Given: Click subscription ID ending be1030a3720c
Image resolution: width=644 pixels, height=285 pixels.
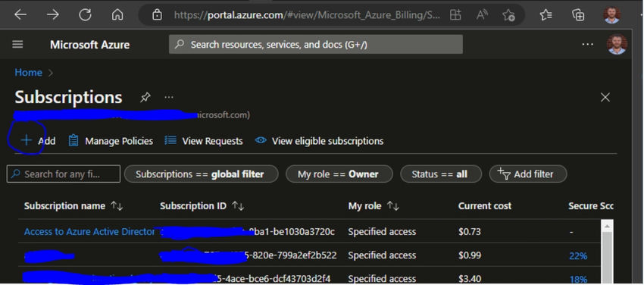Looking at the screenshot, I should pyautogui.click(x=247, y=232).
